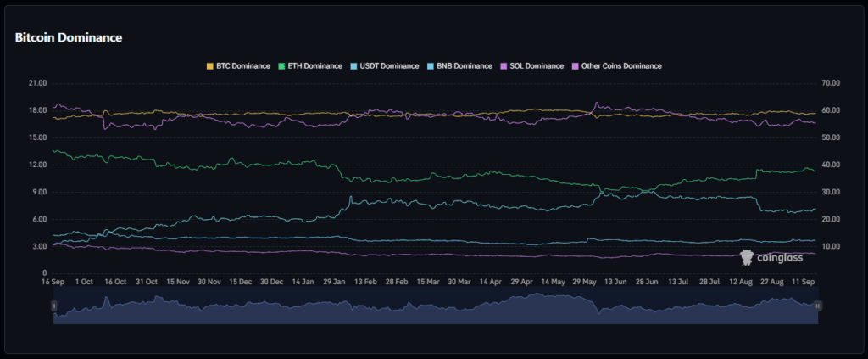
Task: Click the 20.00 label on the right axis
Action: (832, 219)
